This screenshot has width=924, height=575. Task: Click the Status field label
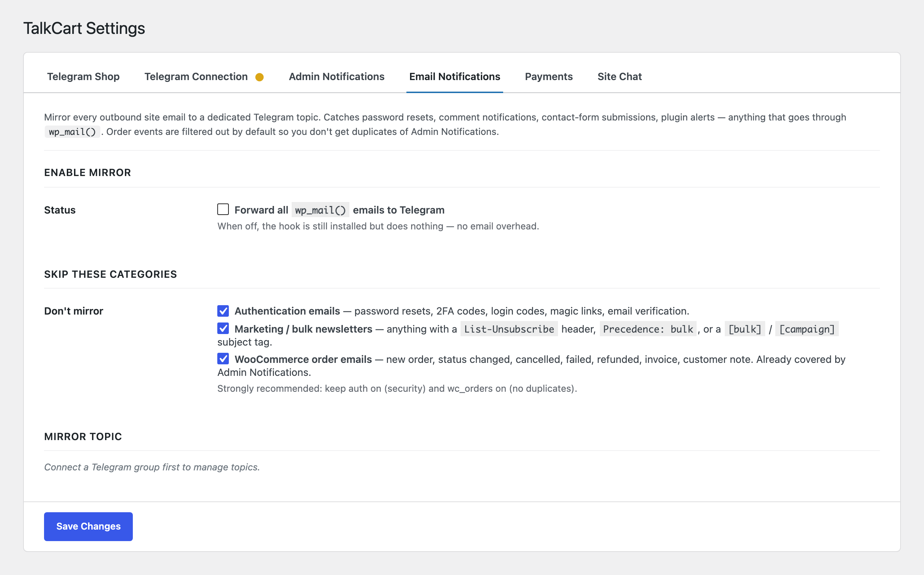(60, 210)
